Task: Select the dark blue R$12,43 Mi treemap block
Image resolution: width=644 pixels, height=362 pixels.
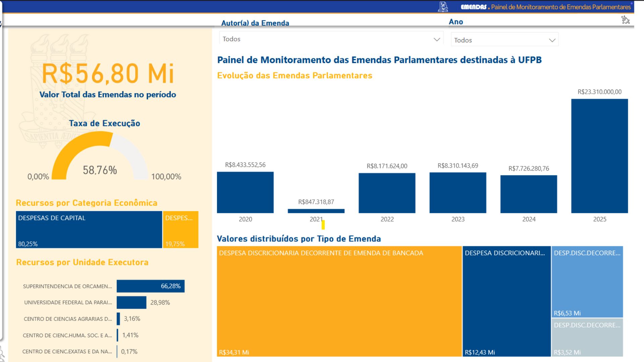Action: click(x=506, y=302)
